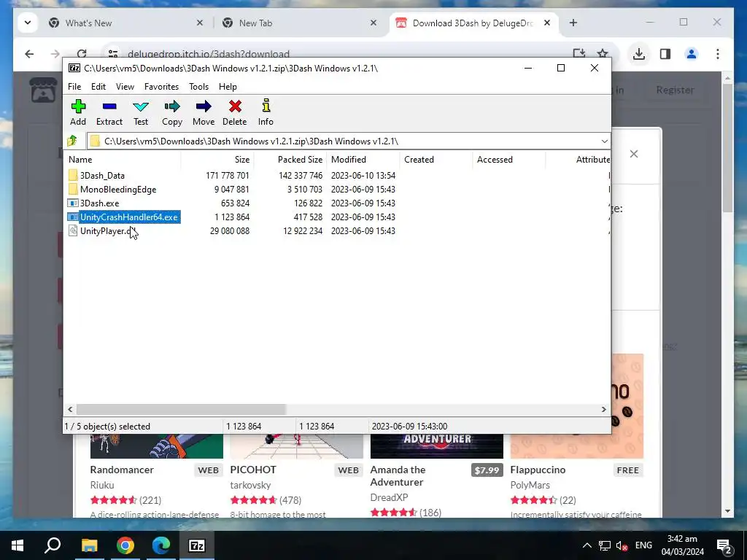Open Chrome three-dot menu
This screenshot has width=747, height=560.
pyautogui.click(x=718, y=54)
